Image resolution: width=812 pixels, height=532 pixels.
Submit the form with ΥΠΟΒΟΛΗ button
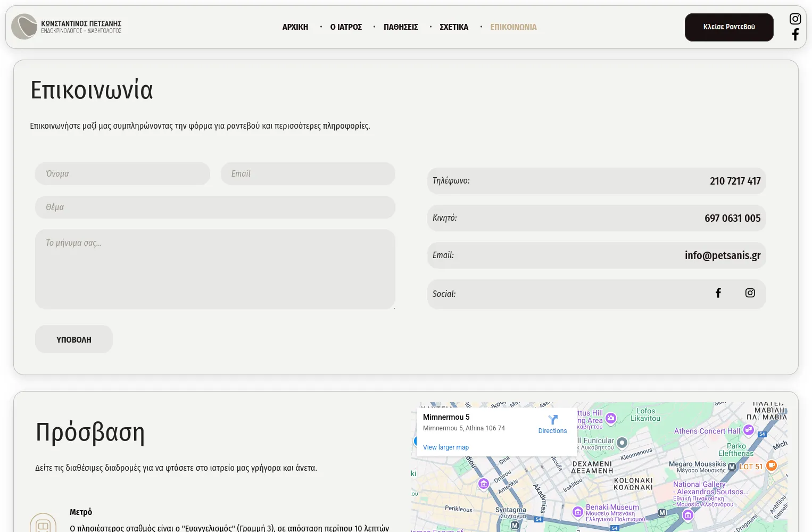pos(74,339)
